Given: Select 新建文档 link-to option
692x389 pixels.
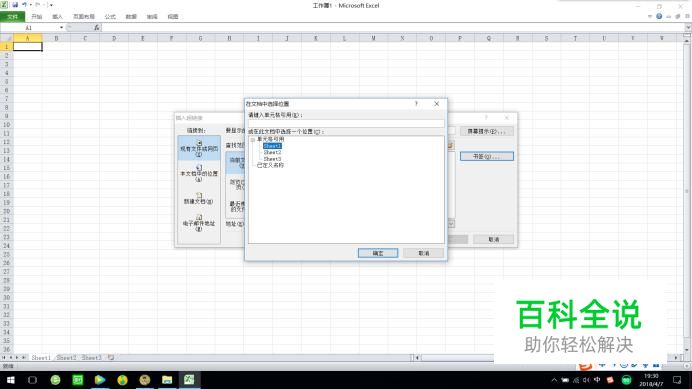Looking at the screenshot, I should tap(199, 198).
